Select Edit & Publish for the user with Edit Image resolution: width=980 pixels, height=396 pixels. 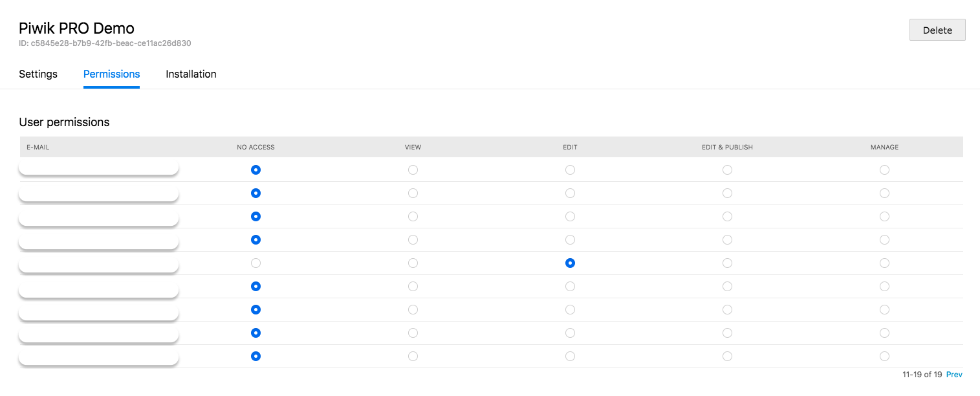727,263
